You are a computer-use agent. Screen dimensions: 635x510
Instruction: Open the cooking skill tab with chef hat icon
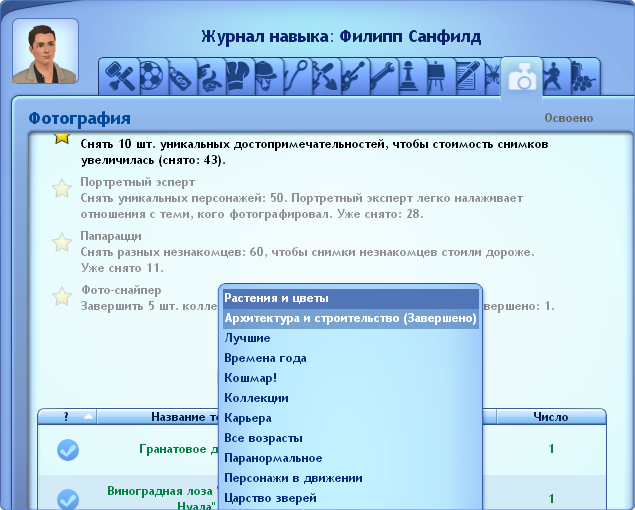[x=239, y=76]
